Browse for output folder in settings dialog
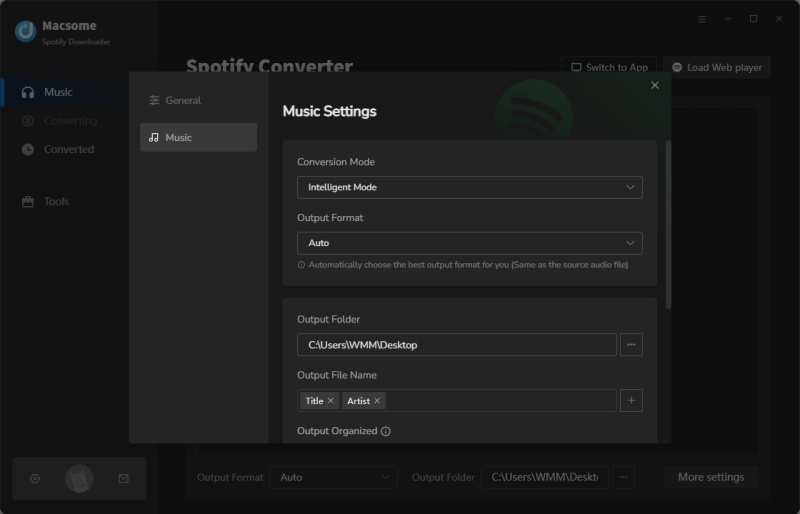This screenshot has width=800, height=514. 631,345
